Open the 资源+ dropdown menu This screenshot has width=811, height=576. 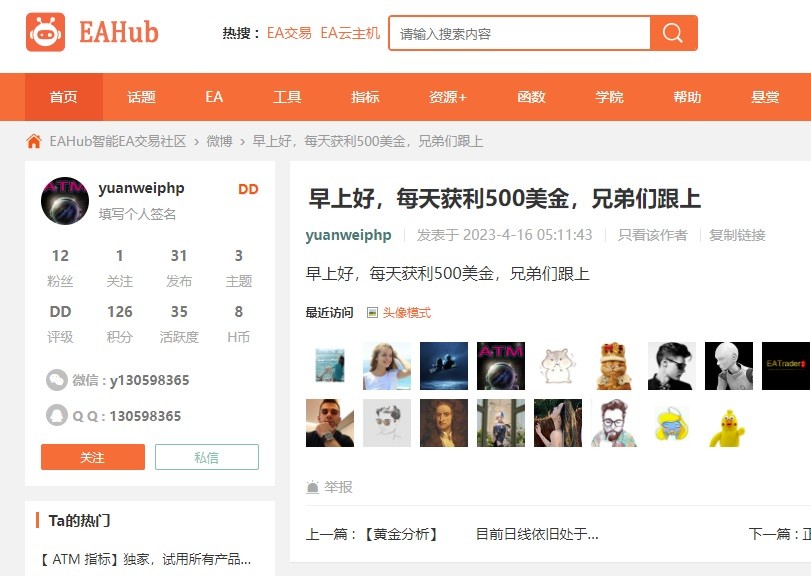[448, 97]
